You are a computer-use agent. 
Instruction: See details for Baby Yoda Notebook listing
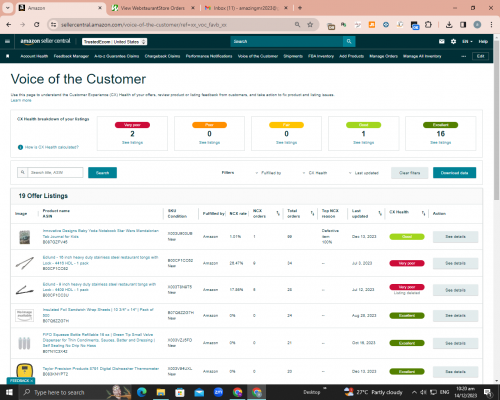pyautogui.click(x=455, y=237)
